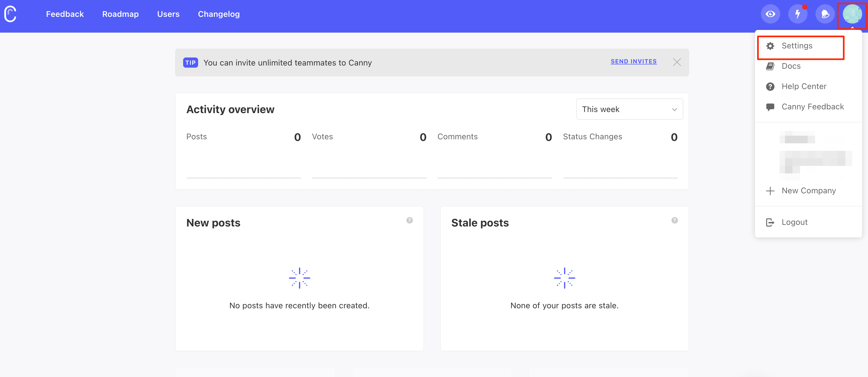Log out using the Logout item

tap(794, 222)
